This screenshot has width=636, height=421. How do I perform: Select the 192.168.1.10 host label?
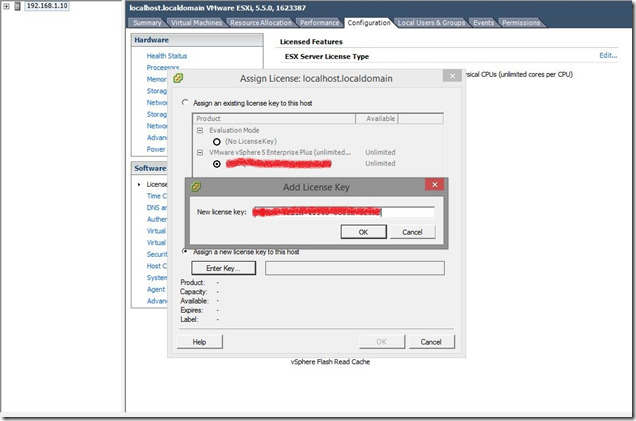click(x=47, y=6)
